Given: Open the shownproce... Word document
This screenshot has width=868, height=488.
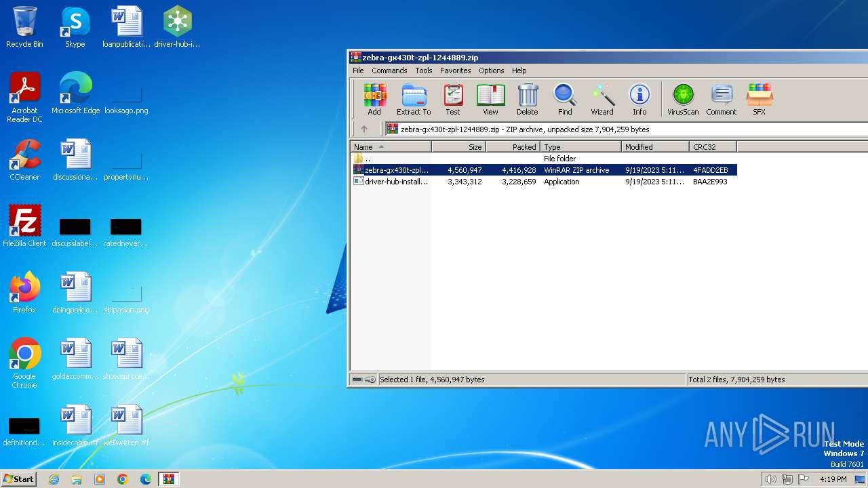Looking at the screenshot, I should pyautogui.click(x=126, y=359).
